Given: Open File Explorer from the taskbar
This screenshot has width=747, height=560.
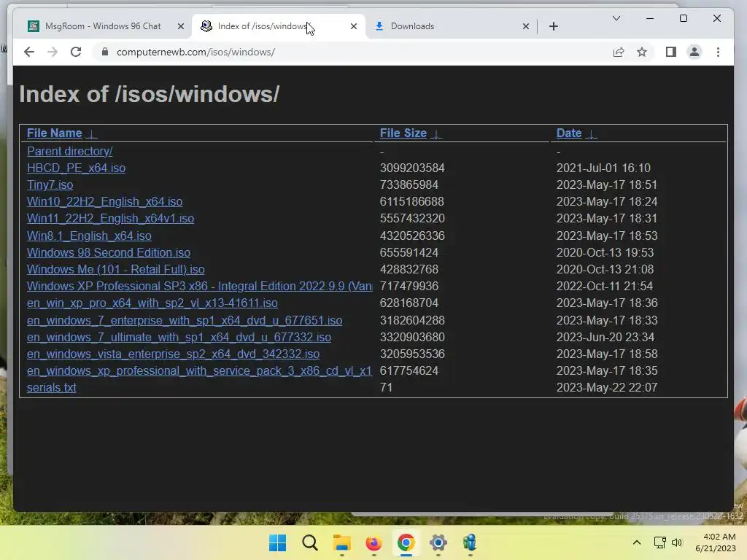Looking at the screenshot, I should point(341,542).
